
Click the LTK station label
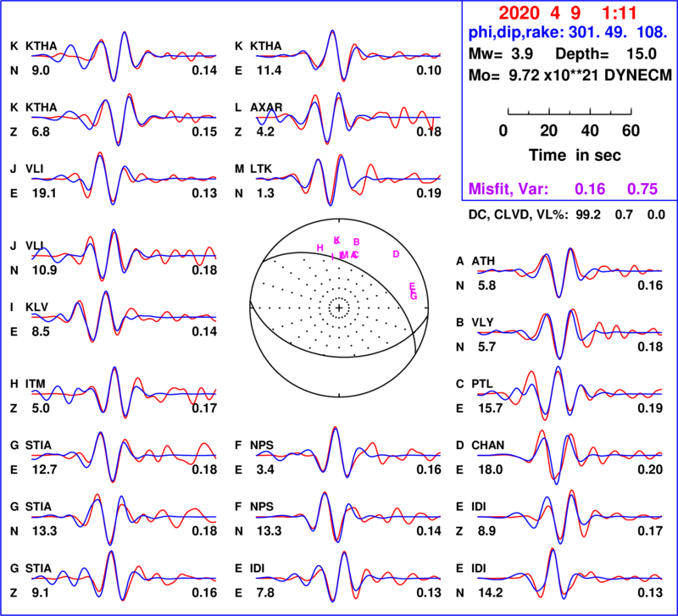point(261,169)
